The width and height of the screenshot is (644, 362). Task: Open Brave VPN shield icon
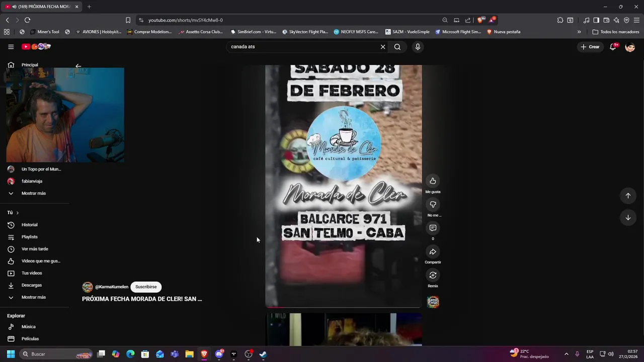[x=626, y=20]
